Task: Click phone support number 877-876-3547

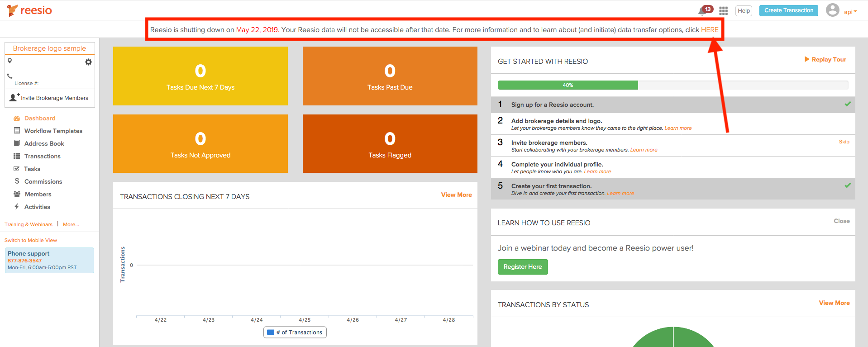Action: coord(24,261)
